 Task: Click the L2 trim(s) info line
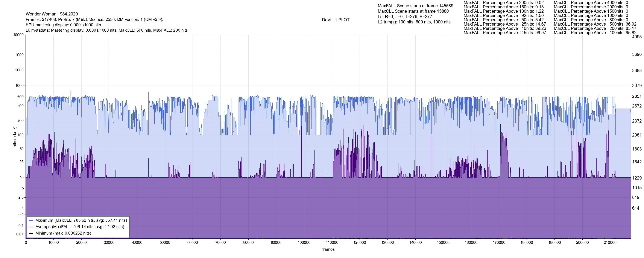point(414,22)
